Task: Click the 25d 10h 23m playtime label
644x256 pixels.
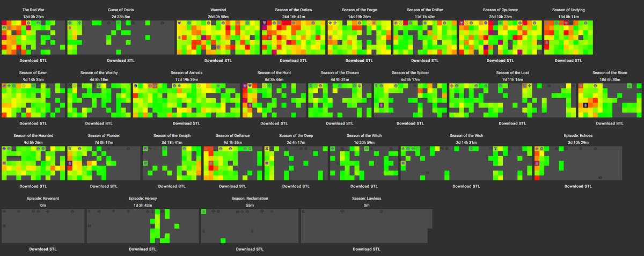Action: [x=501, y=17]
